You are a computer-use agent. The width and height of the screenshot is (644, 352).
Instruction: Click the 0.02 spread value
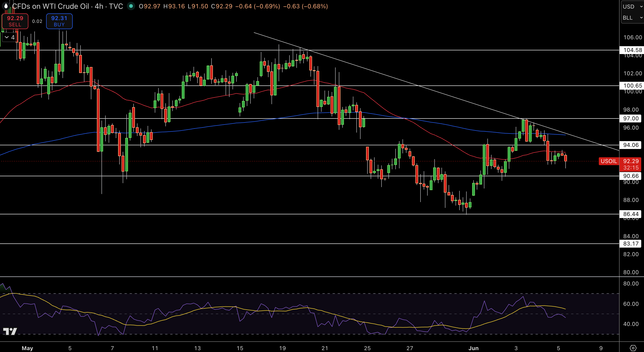point(37,21)
